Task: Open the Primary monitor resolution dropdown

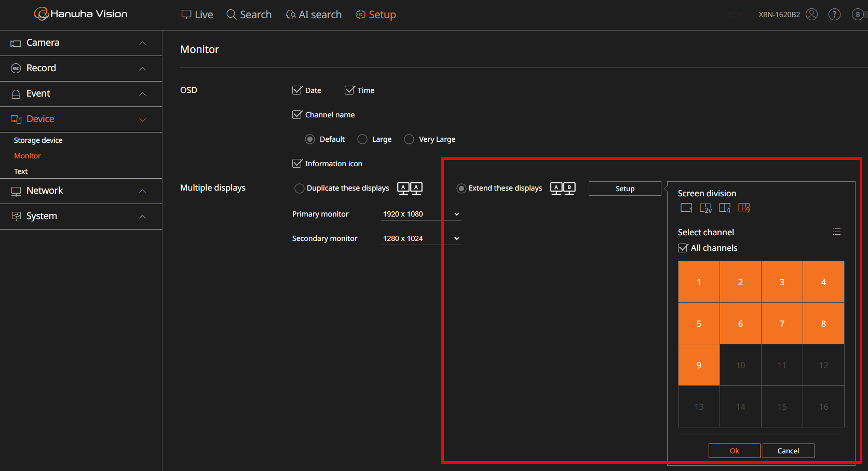Action: 421,214
